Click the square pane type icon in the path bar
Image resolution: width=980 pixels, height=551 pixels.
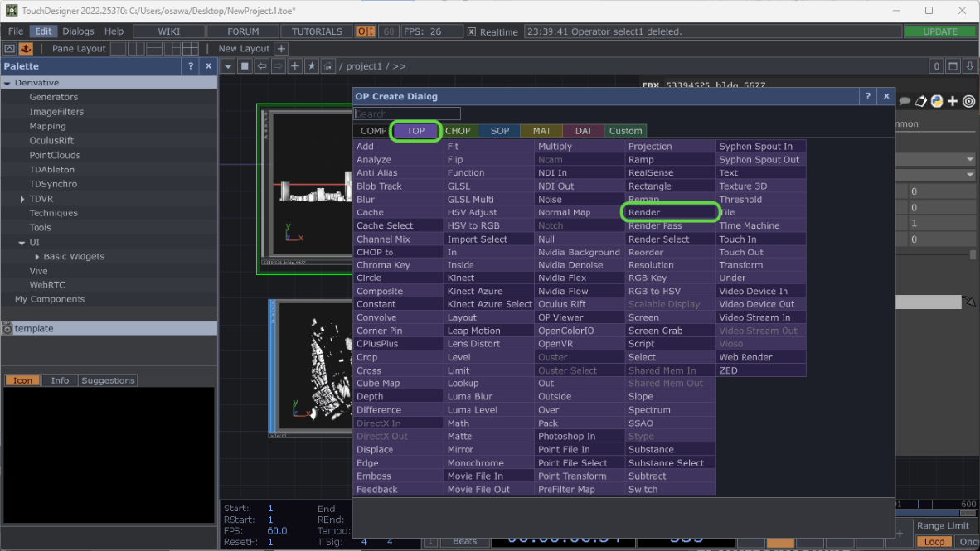coord(245,66)
